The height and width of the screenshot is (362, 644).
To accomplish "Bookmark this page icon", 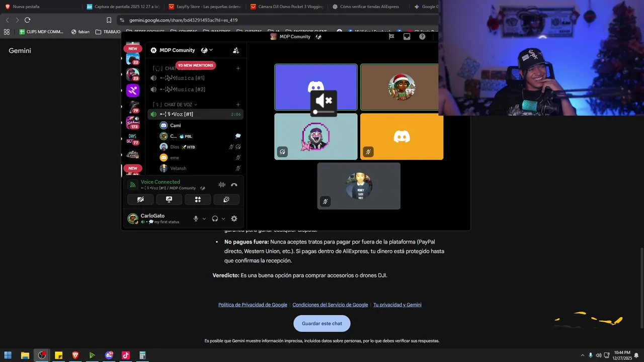I will pyautogui.click(x=109, y=20).
